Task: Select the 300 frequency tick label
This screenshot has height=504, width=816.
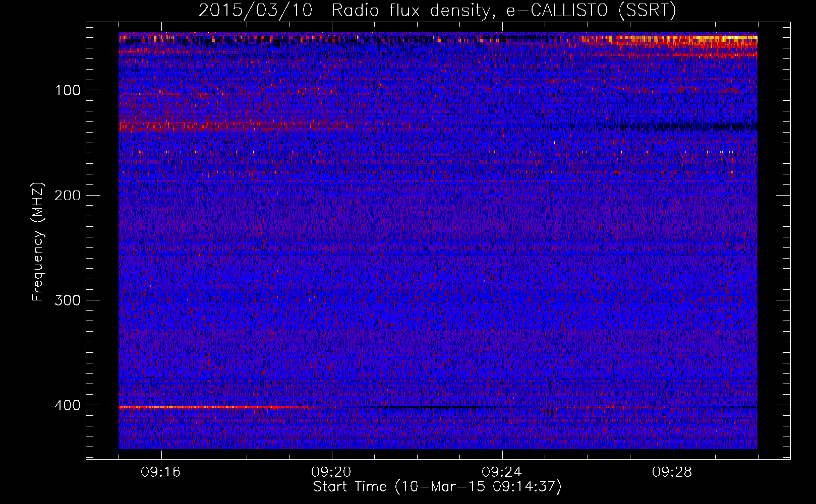Action: [x=68, y=300]
